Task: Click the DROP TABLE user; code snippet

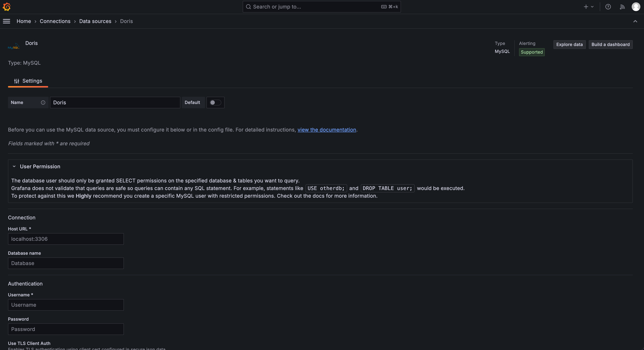Action: tap(388, 188)
